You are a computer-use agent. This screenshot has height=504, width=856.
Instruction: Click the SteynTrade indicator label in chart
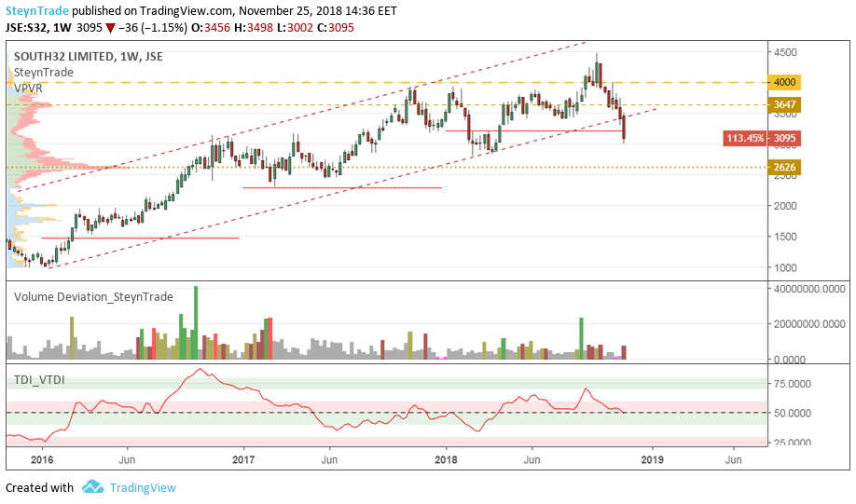point(43,72)
